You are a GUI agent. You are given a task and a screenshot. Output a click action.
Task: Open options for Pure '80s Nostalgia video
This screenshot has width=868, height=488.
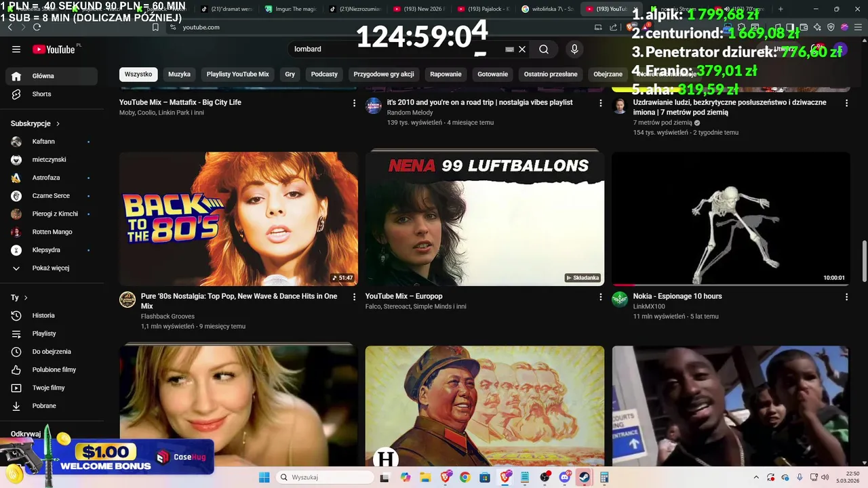point(354,297)
